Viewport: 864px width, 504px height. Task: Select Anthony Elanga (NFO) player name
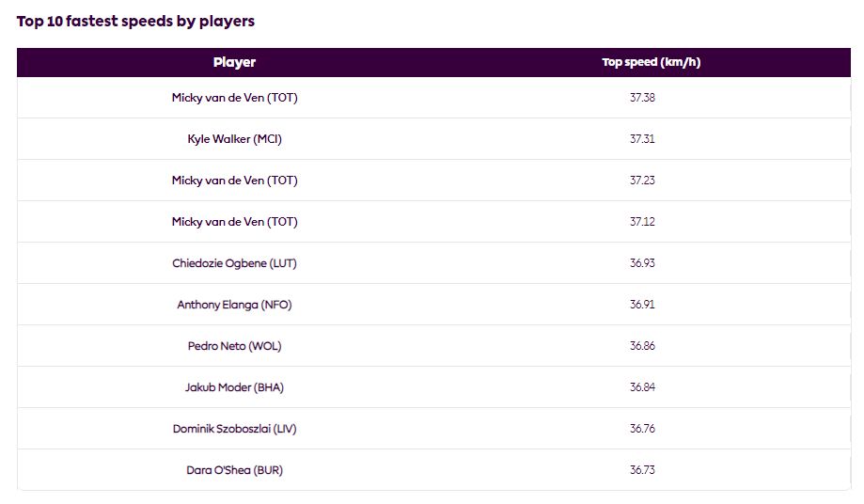point(234,305)
